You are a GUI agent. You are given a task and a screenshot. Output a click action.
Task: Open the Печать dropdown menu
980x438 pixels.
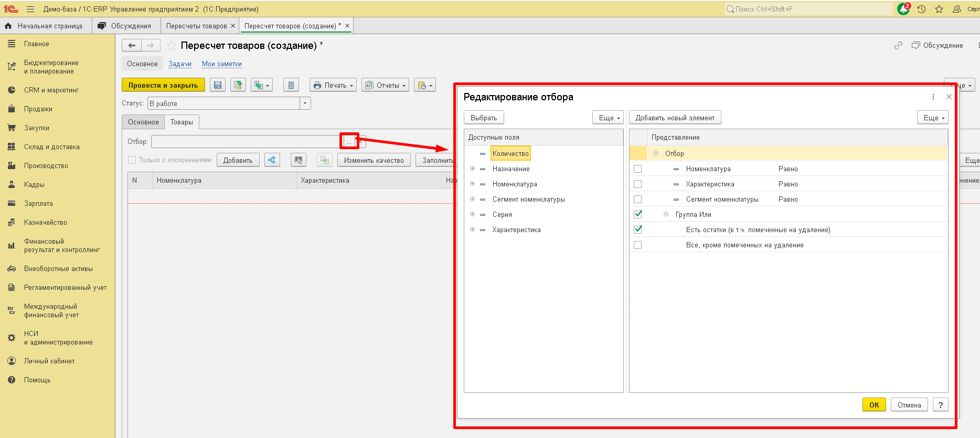(x=333, y=85)
